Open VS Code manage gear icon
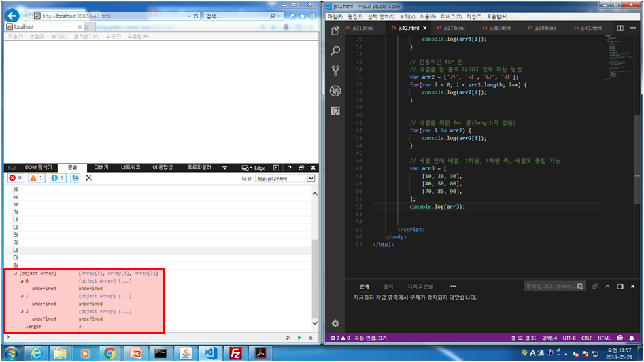Viewport: 644px width, 362px height. tap(335, 323)
